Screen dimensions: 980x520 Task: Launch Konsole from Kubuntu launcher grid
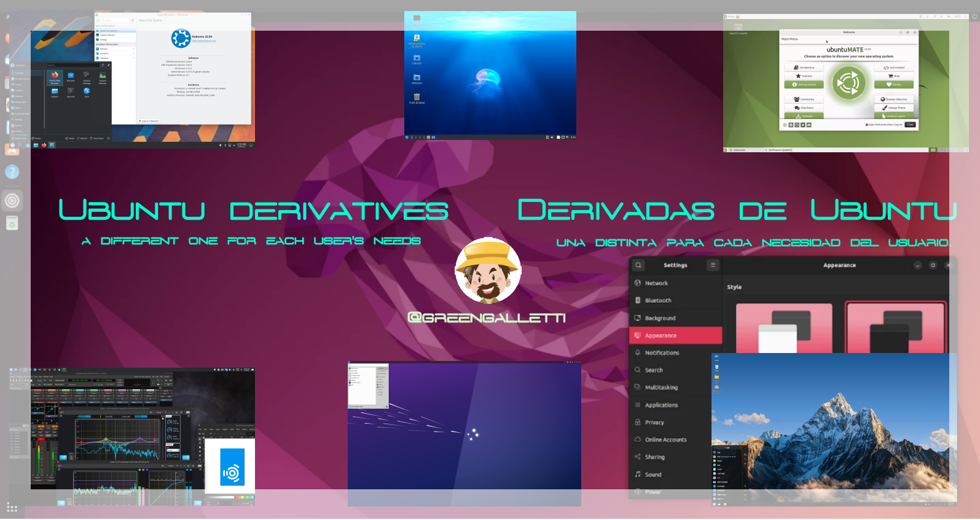[x=71, y=93]
